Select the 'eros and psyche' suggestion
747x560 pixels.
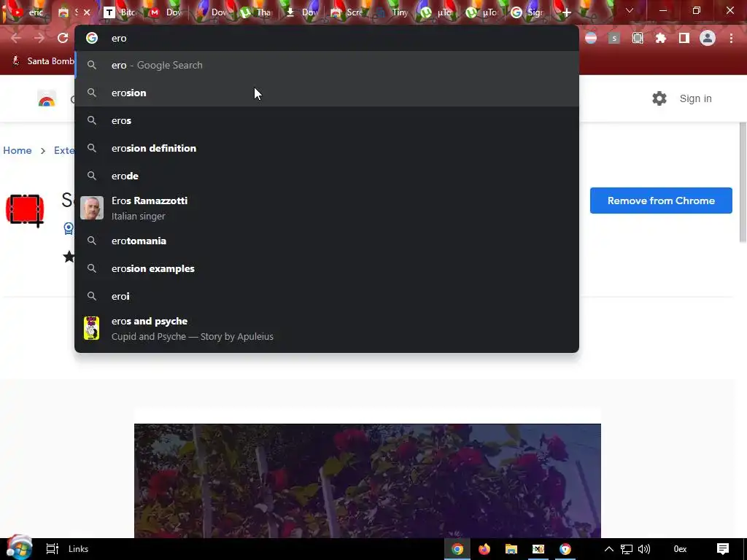tap(327, 329)
